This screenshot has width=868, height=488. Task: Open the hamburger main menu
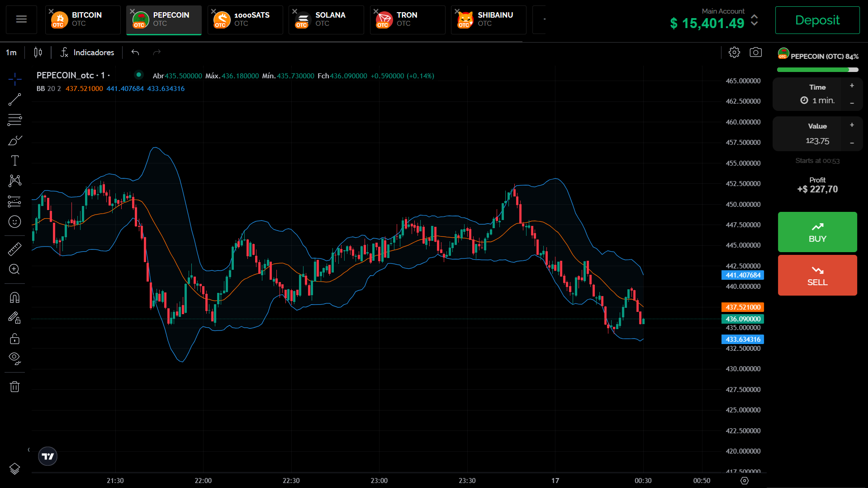click(x=21, y=19)
